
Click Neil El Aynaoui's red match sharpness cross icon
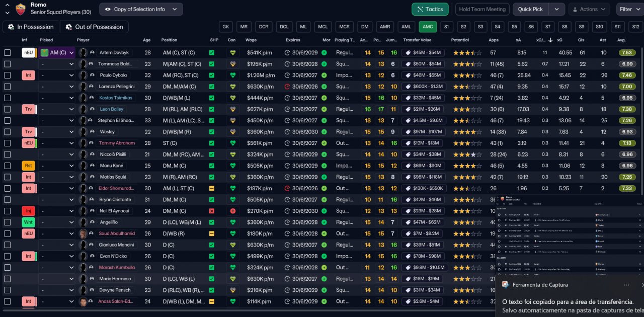coord(212,211)
